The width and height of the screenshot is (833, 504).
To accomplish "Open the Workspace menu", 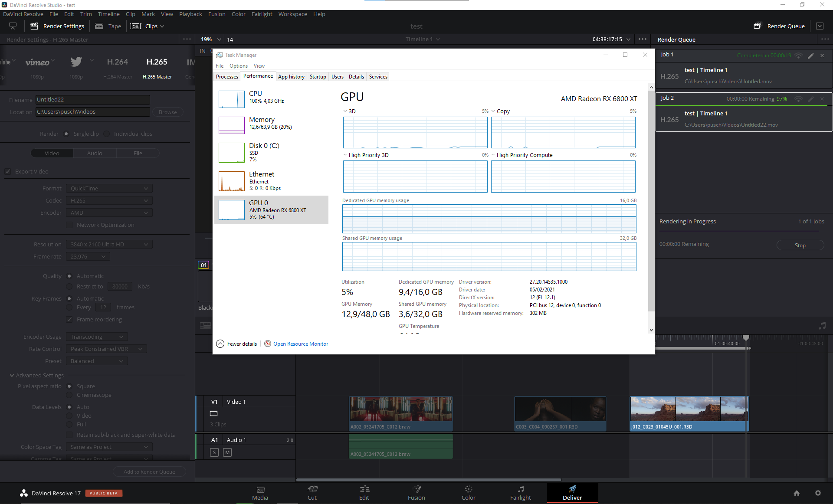I will tap(292, 14).
